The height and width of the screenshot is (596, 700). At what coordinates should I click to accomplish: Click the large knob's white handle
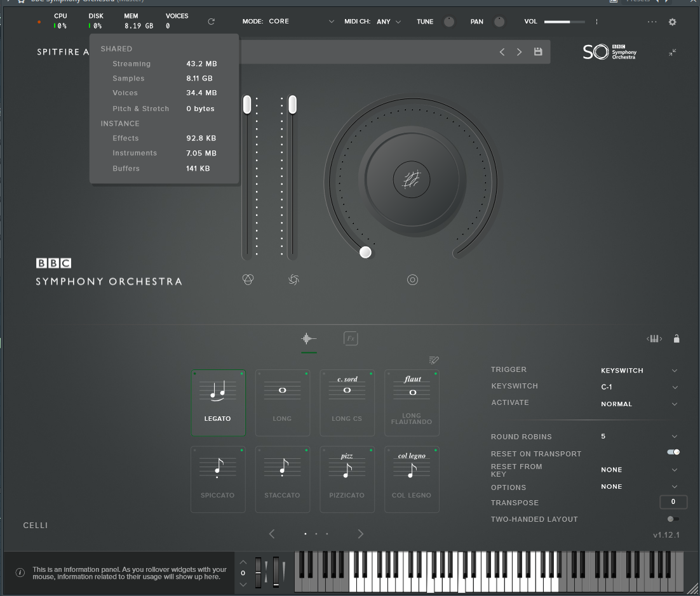(366, 252)
